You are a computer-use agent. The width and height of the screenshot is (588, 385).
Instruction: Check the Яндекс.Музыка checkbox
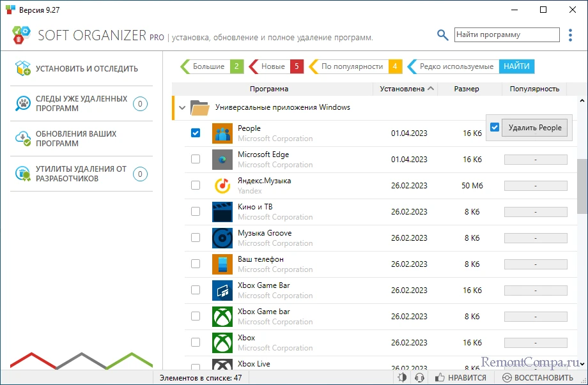(196, 185)
